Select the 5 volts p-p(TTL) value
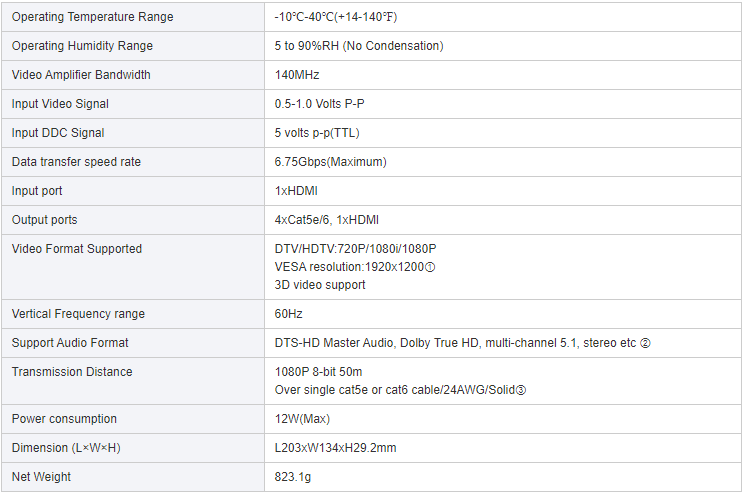Viewport: 744px width, 495px height. tap(316, 133)
